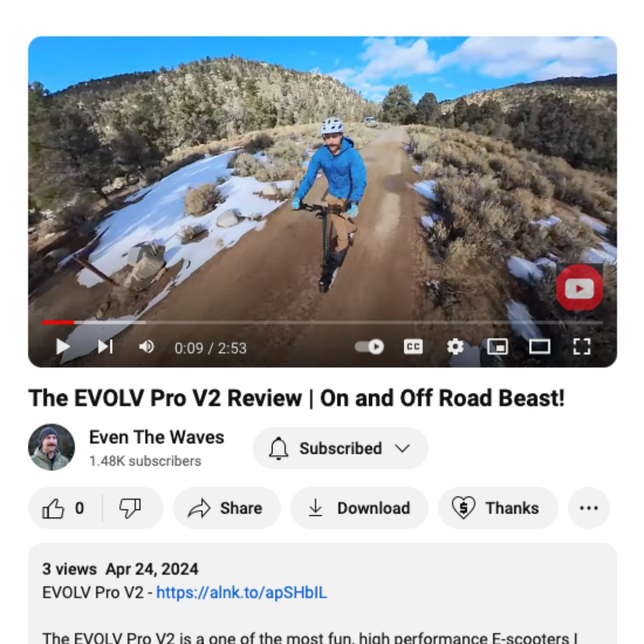This screenshot has height=644, width=644.
Task: Like the video with thumbs up
Action: tap(64, 509)
